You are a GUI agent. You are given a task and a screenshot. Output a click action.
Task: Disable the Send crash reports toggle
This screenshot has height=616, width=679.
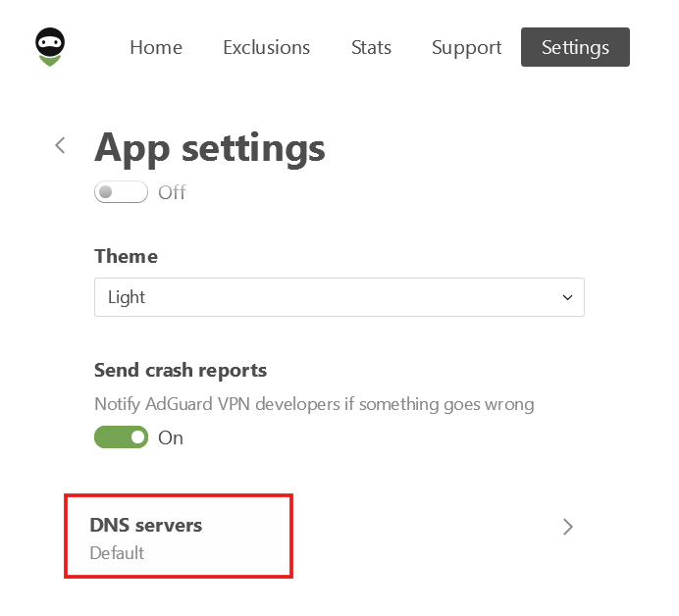121,437
